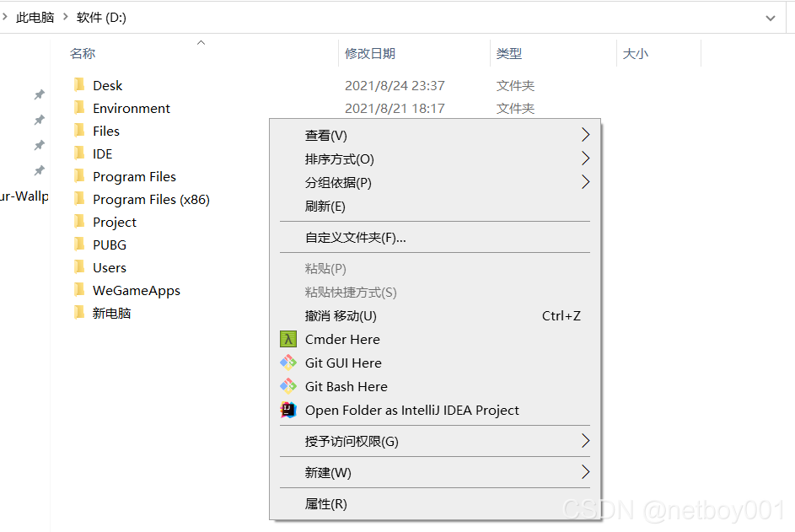Expand the arrow next to 授予访问权限(G)
The image size is (795, 532).
pos(586,441)
